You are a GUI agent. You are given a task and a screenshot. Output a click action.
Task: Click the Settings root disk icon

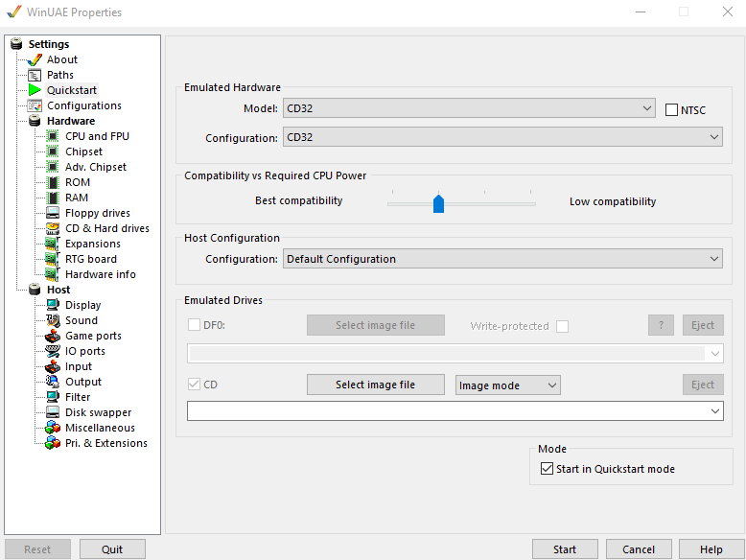(16, 44)
